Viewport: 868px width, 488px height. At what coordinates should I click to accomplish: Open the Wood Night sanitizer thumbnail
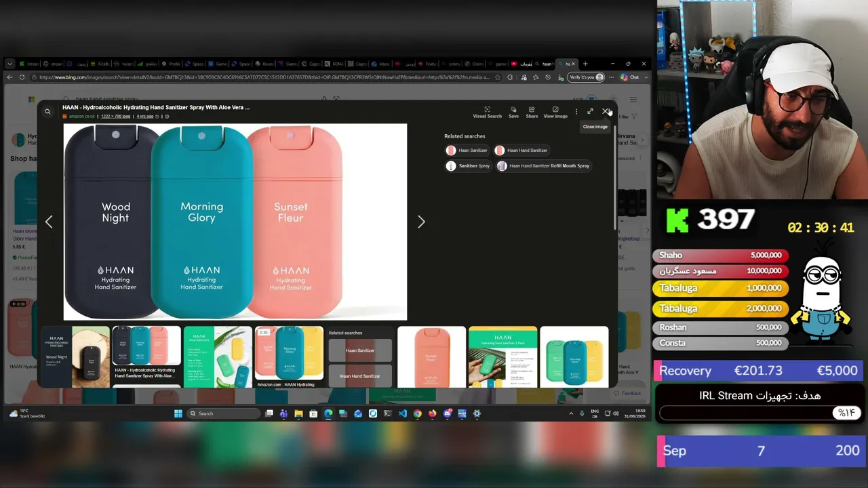(75, 357)
